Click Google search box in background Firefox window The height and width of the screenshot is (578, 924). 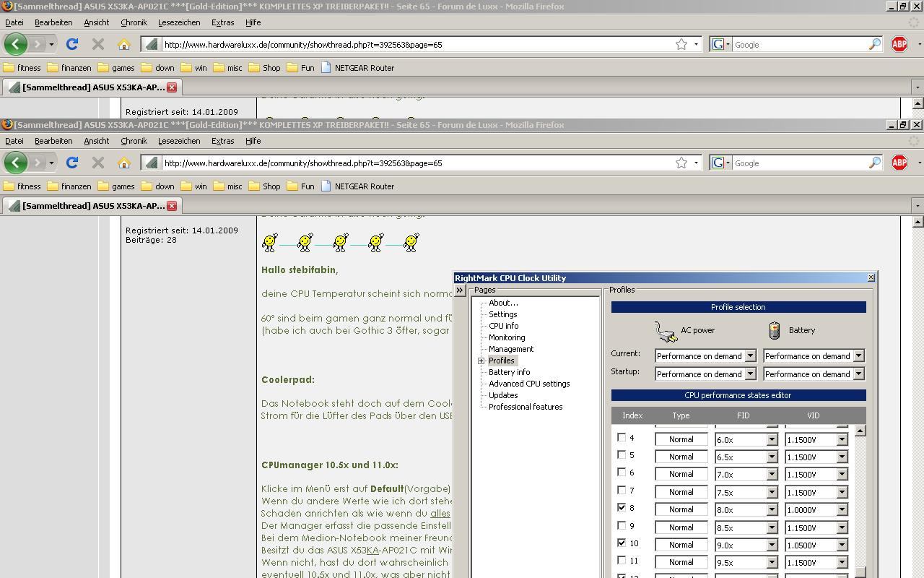pos(799,44)
